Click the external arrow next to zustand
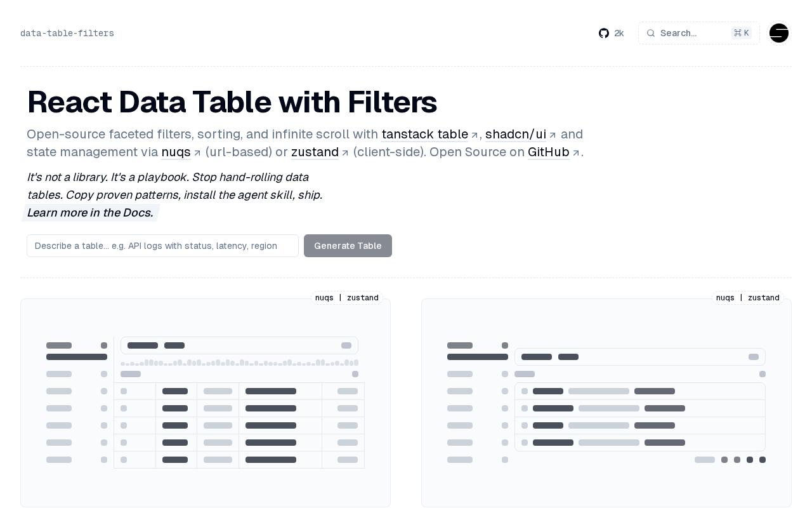Image resolution: width=812 pixels, height=508 pixels. click(x=345, y=153)
